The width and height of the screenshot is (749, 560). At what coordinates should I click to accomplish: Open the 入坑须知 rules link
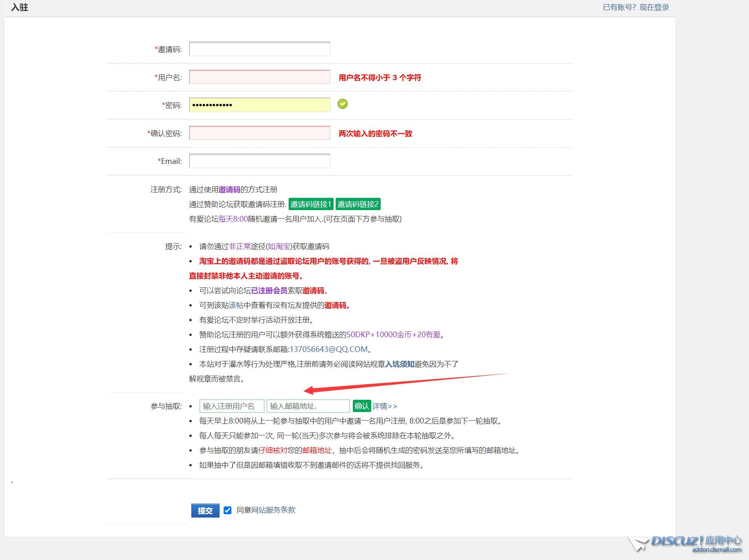click(x=400, y=364)
